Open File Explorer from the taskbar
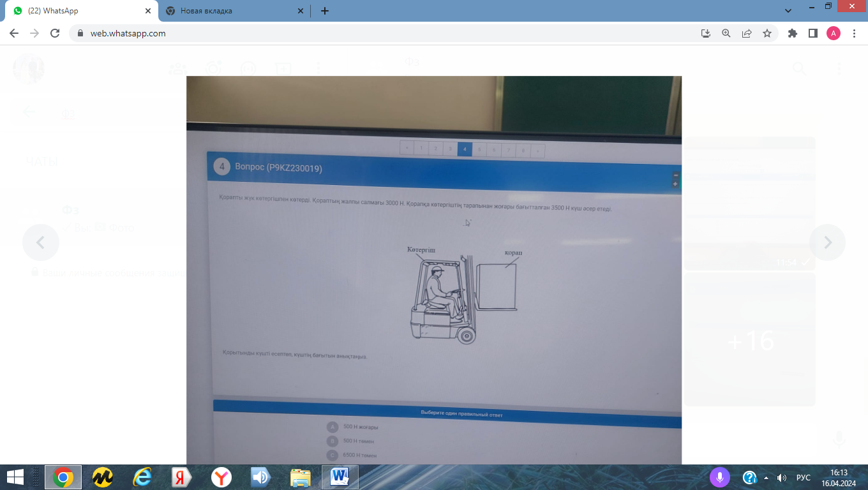Viewport: 868px width, 490px height. tap(301, 477)
